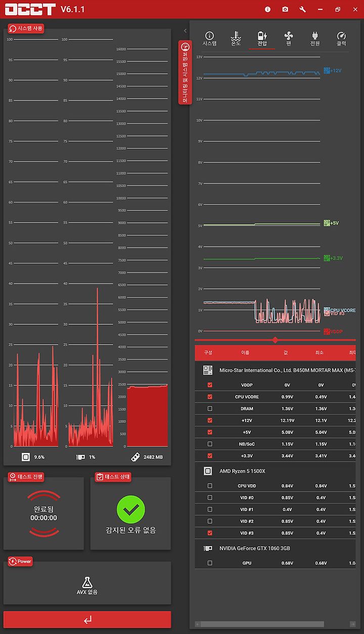This screenshot has width=364, height=634.
Task: Select the 전압 voltage tab
Action: point(262,39)
